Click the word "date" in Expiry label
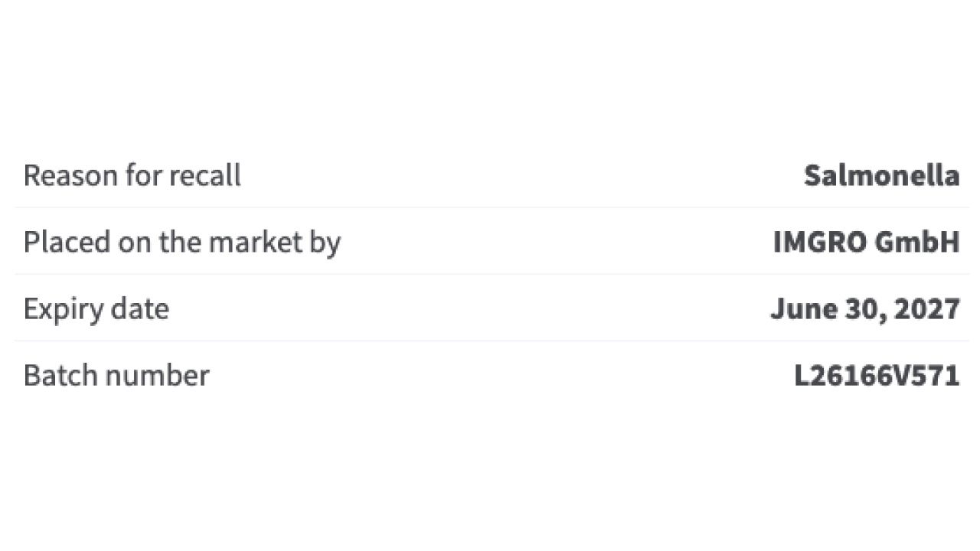The image size is (980, 551). (140, 309)
